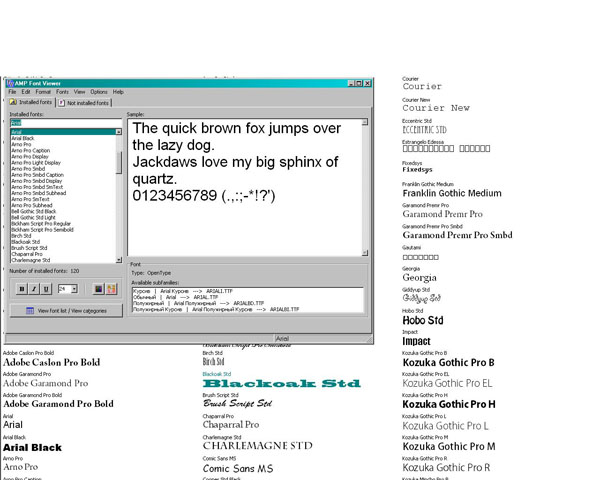Select Bell Gothic Std Black entry
The width and height of the screenshot is (600, 480).
coord(63,211)
